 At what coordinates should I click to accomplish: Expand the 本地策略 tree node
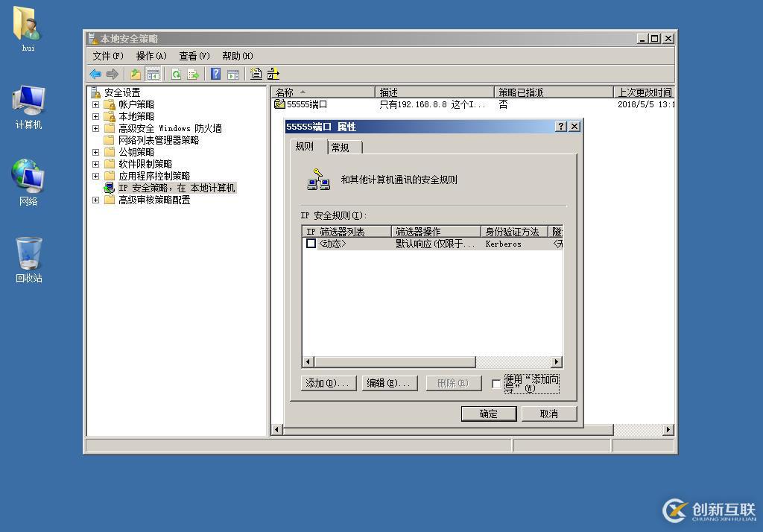pyautogui.click(x=96, y=116)
